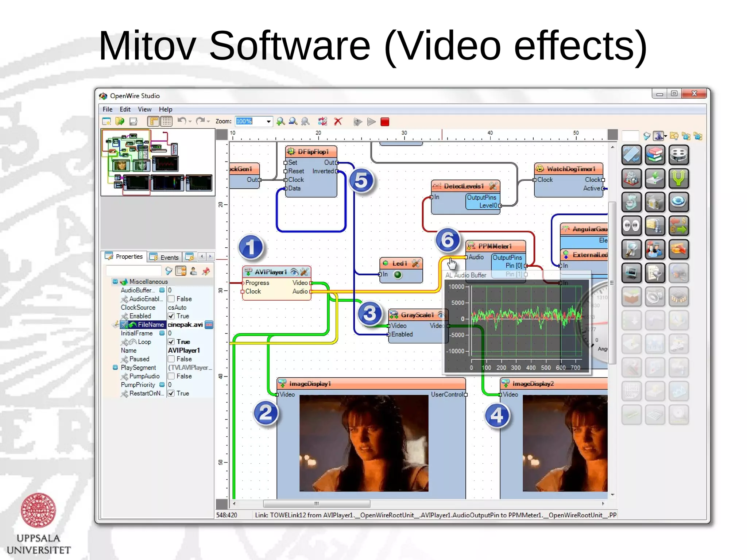Click the Open project folder icon

pos(120,121)
